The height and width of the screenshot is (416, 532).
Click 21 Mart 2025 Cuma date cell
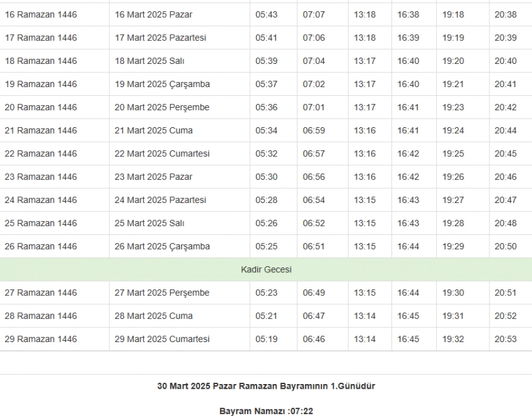[x=154, y=130]
